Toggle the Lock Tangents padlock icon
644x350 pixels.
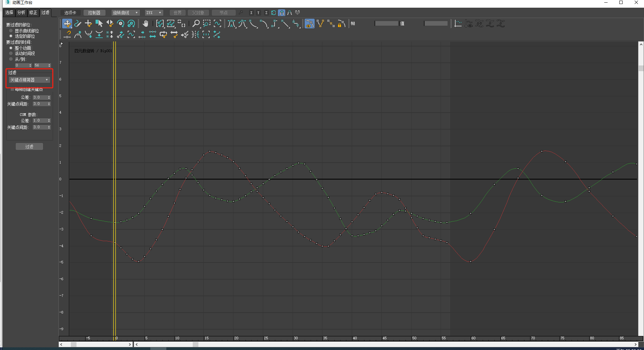[x=342, y=24]
